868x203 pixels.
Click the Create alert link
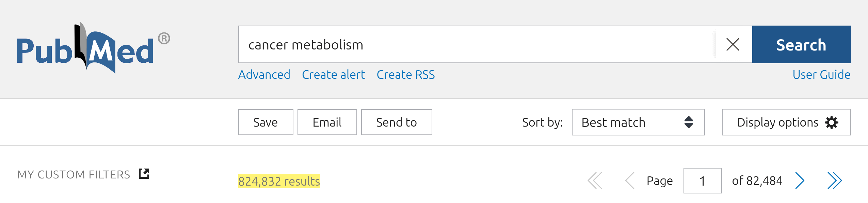333,74
